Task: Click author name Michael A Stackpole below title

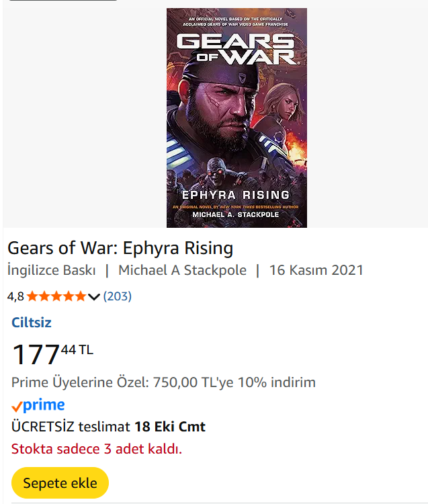Action: (x=182, y=270)
